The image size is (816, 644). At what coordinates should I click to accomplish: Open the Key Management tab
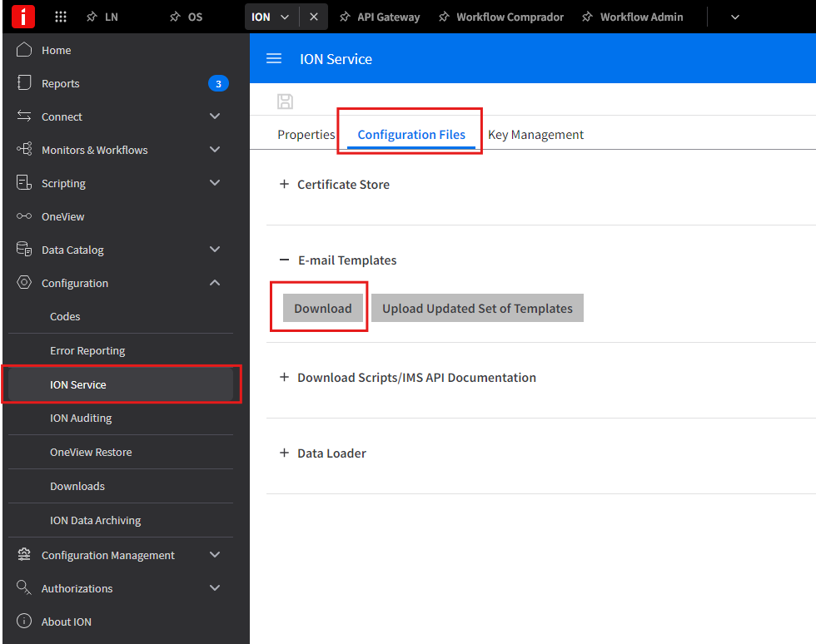[535, 135]
